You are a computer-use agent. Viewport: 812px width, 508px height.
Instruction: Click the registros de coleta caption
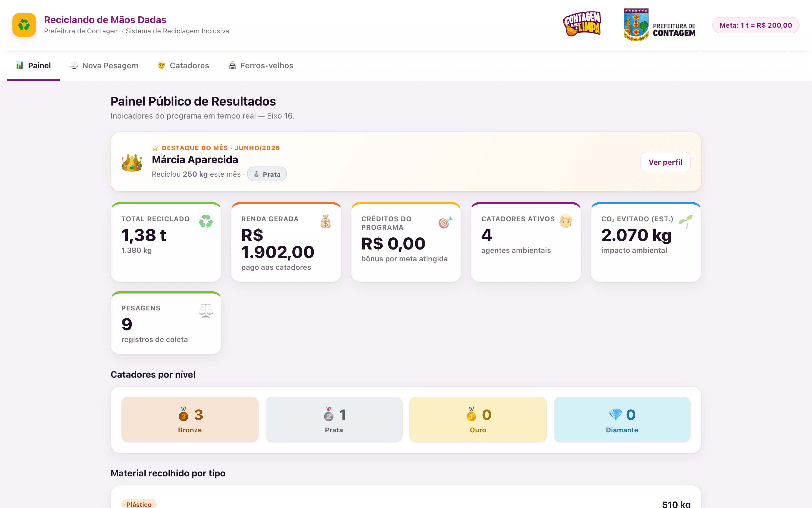[x=155, y=339]
